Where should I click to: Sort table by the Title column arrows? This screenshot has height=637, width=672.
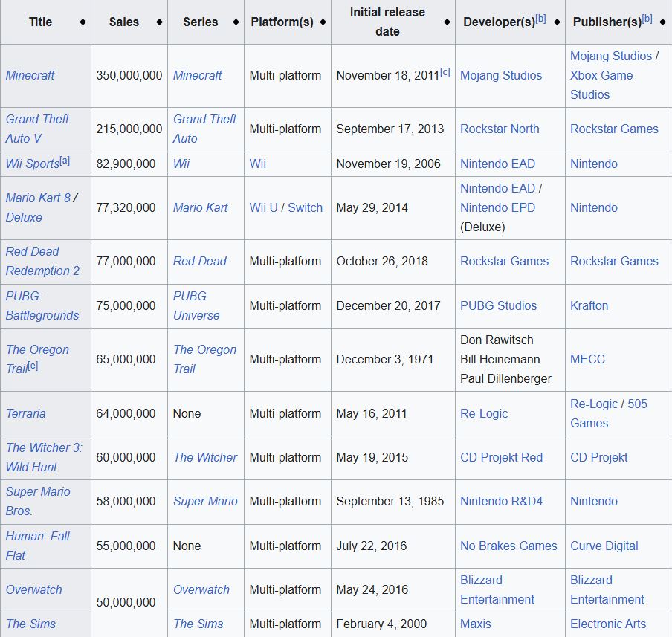point(83,22)
